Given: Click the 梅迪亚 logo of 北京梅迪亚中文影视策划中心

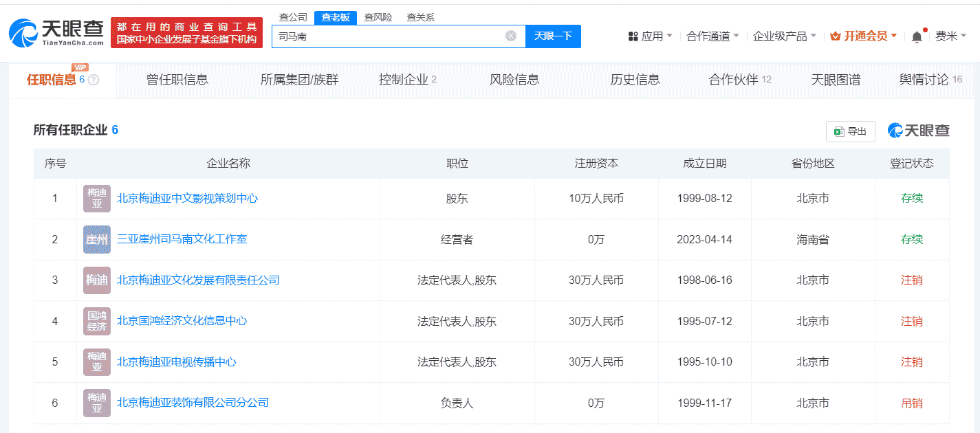Looking at the screenshot, I should [96, 198].
